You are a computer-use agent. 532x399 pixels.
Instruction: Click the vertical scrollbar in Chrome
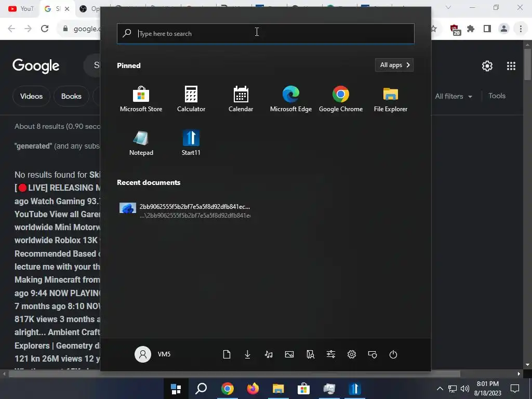tap(527, 64)
